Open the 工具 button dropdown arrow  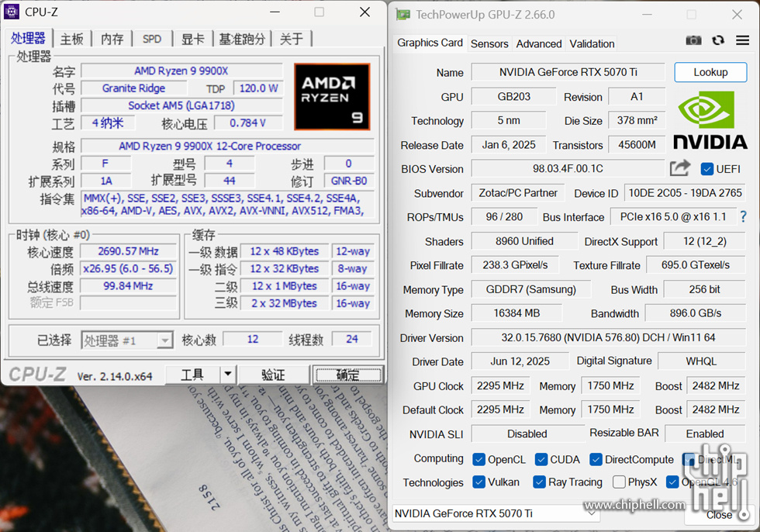(x=228, y=375)
